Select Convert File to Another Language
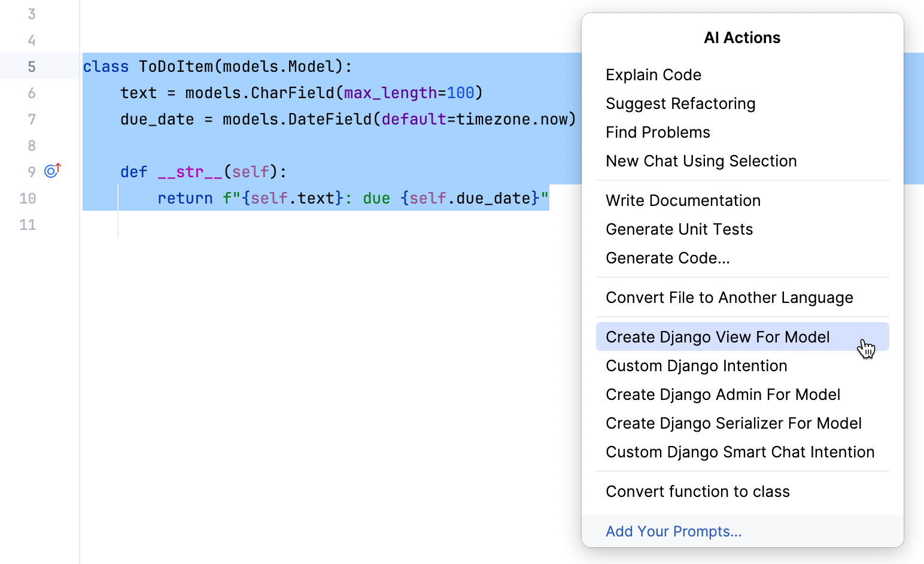 point(730,297)
